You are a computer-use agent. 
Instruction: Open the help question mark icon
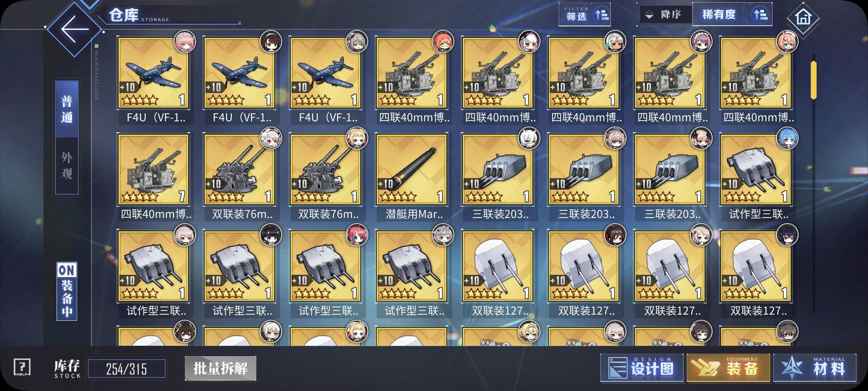coord(22,367)
